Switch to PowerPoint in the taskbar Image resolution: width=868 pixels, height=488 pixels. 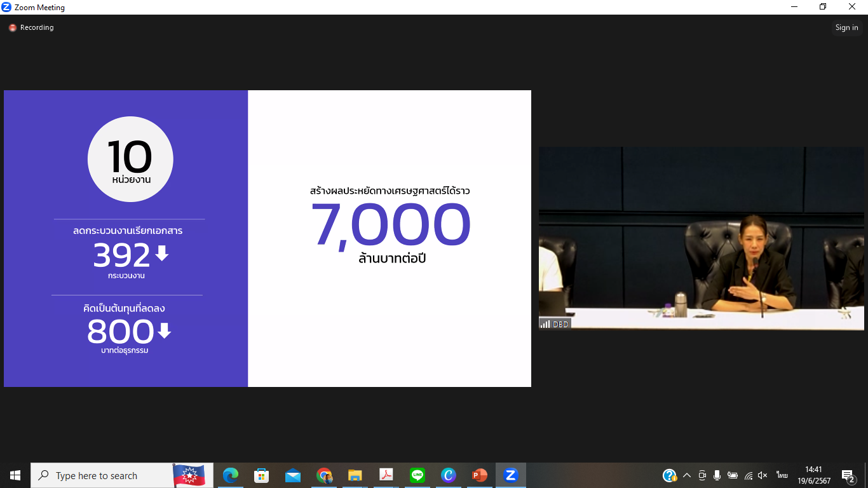480,475
